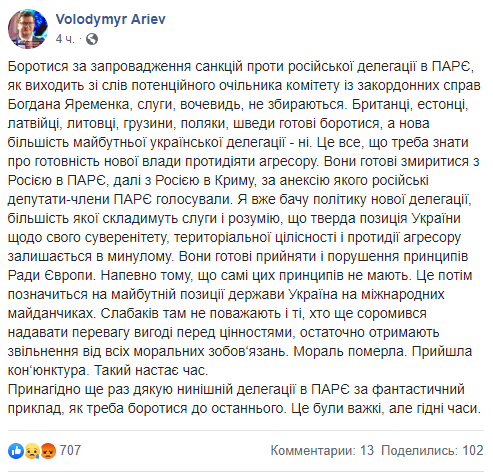Viewport: 493px width, 475px height.
Task: Click the sad crying-face reaction icon
Action: click(32, 451)
